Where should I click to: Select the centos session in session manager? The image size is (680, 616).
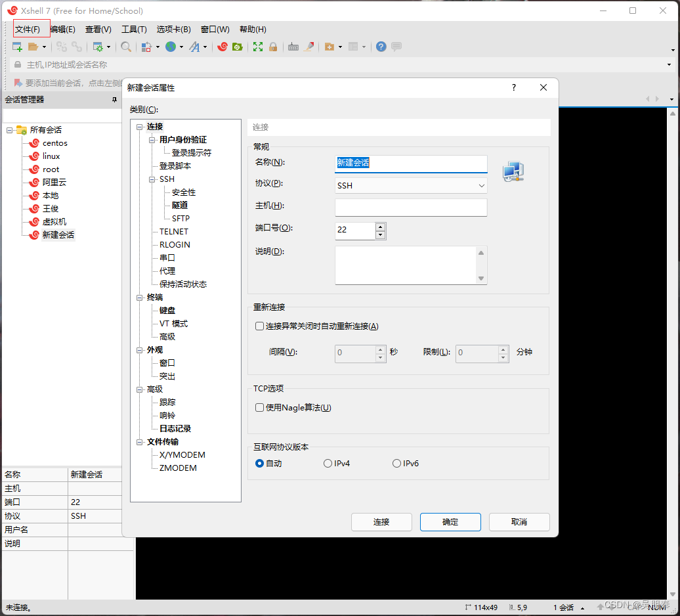(54, 143)
